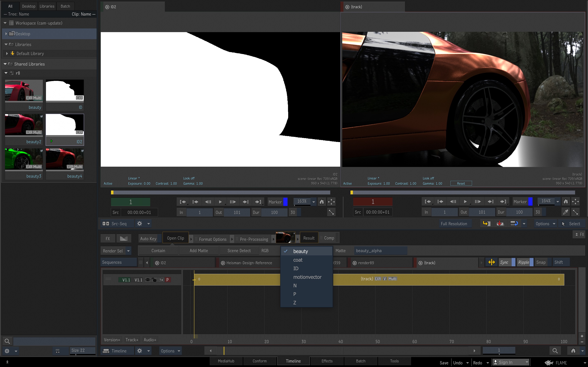Click the left viewer's scrub bar
This screenshot has height=367, width=588.
pos(220,192)
